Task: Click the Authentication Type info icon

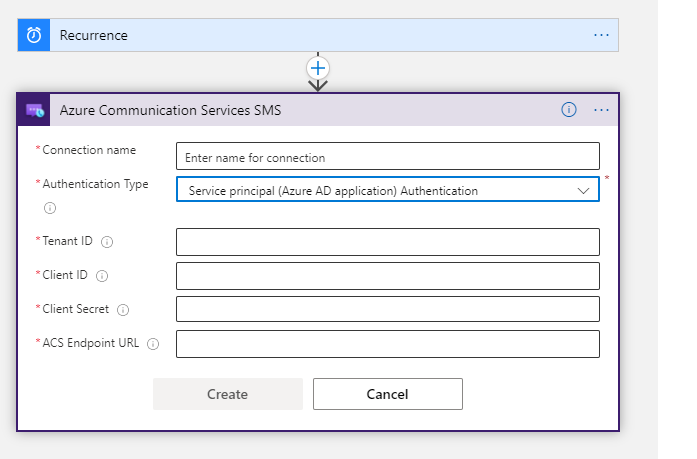Action: point(49,208)
